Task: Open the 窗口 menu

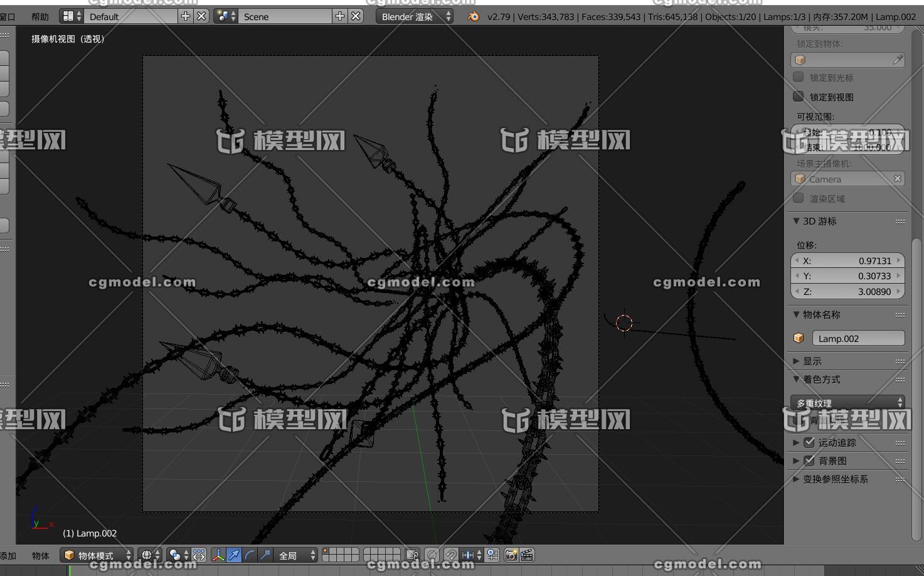Action: pyautogui.click(x=8, y=17)
